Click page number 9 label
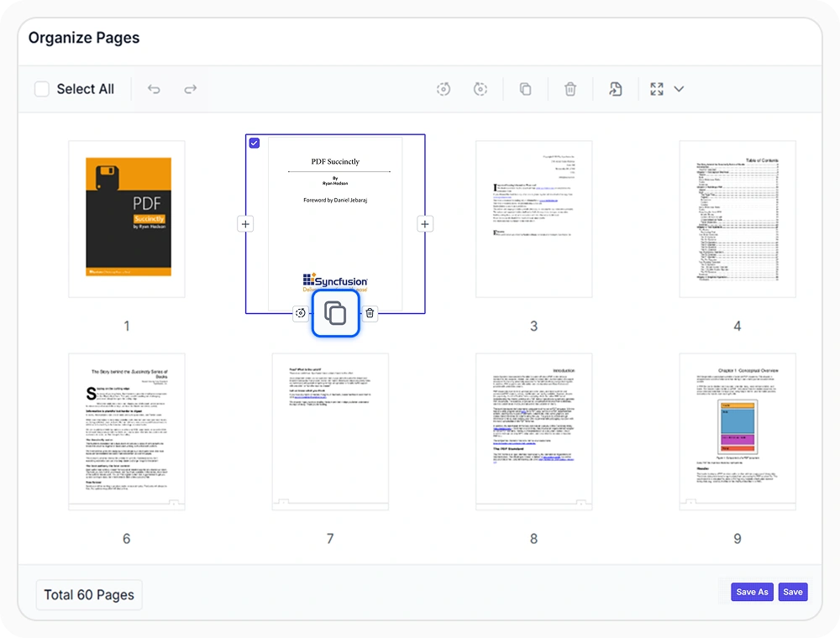Viewport: 840px width, 638px height. coord(738,538)
